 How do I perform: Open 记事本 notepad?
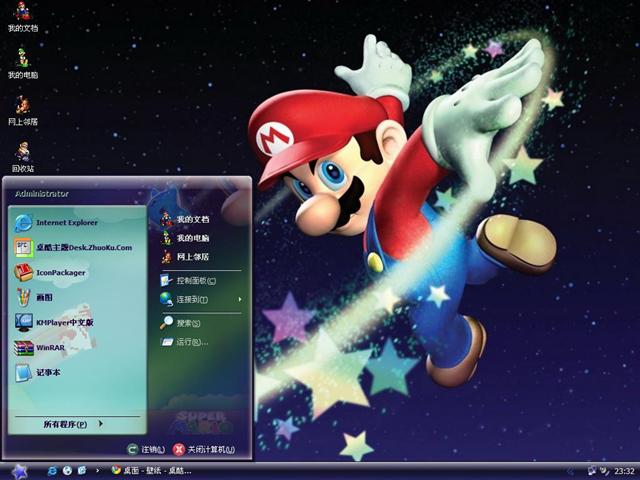[x=48, y=372]
